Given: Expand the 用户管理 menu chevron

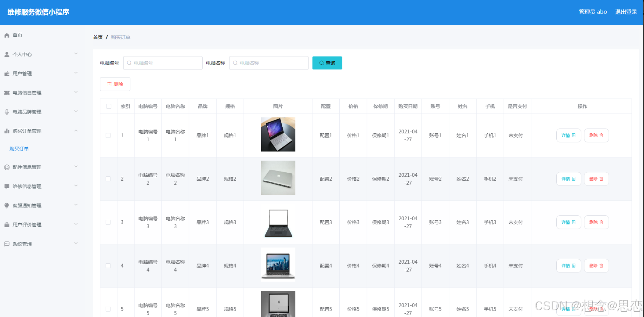Looking at the screenshot, I should click(x=76, y=73).
